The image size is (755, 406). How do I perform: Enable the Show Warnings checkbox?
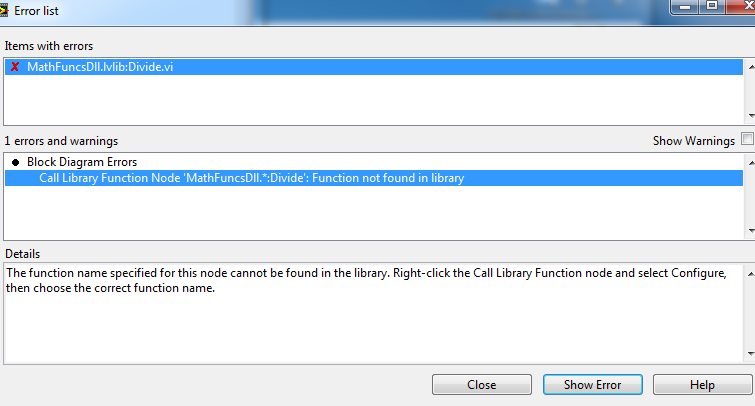pyautogui.click(x=746, y=141)
